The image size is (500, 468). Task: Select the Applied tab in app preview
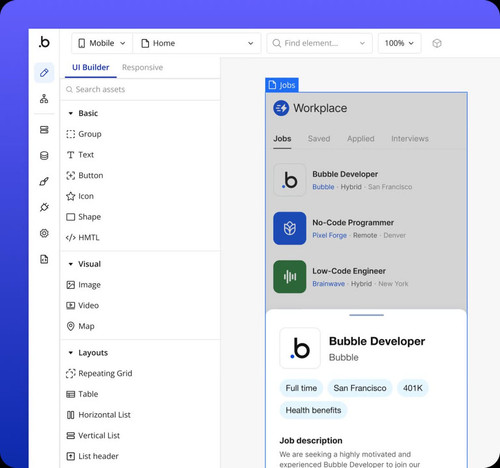(x=361, y=139)
